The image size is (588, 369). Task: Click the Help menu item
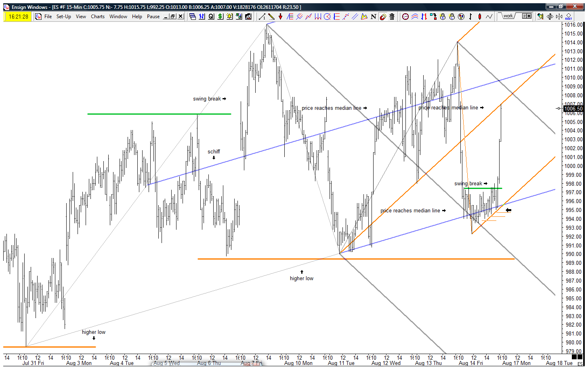click(137, 17)
